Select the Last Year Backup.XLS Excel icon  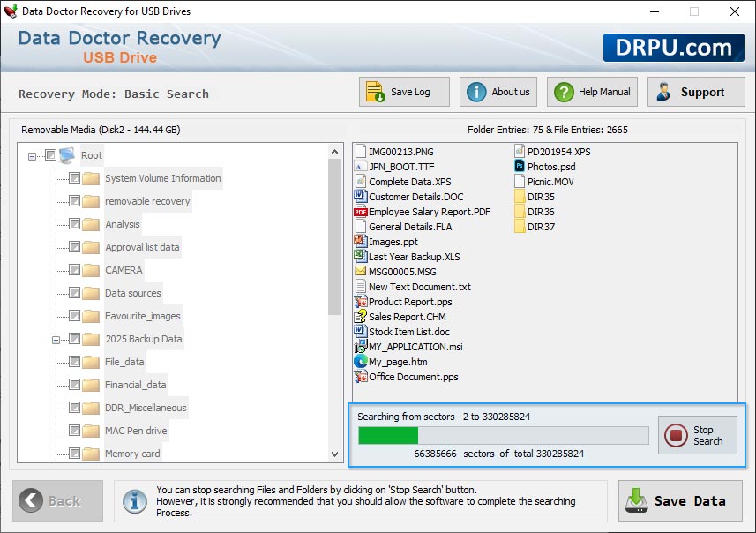[x=360, y=256]
